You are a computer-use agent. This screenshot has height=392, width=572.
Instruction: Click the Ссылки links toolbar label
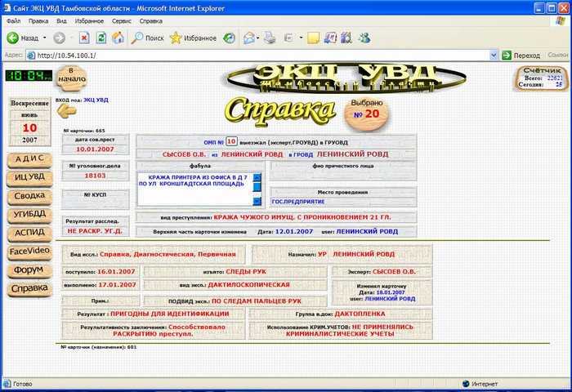558,55
